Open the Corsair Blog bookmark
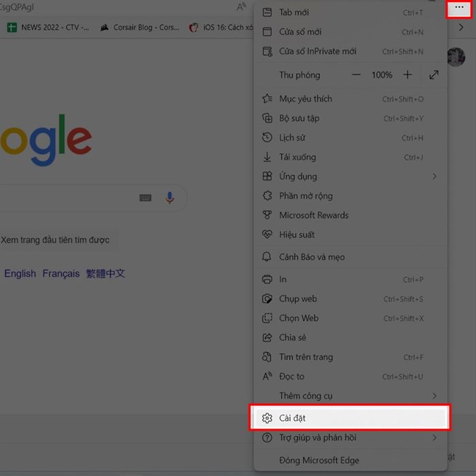This screenshot has height=476, width=476. pyautogui.click(x=139, y=27)
